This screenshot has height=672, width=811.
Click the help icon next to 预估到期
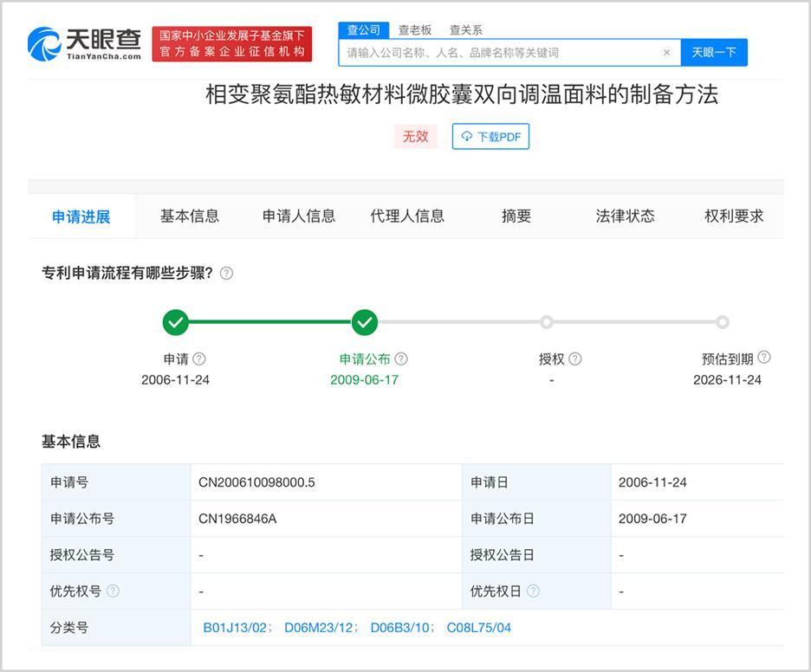[x=763, y=358]
